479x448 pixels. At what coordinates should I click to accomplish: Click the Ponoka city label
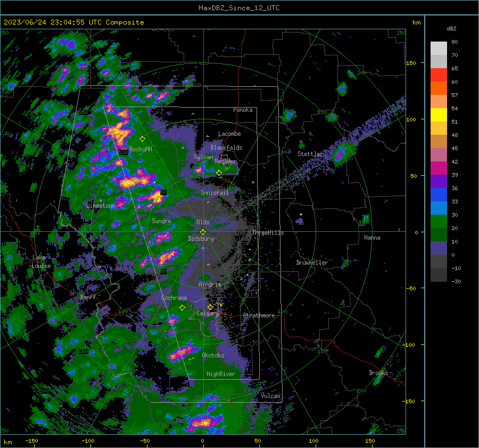(x=243, y=110)
